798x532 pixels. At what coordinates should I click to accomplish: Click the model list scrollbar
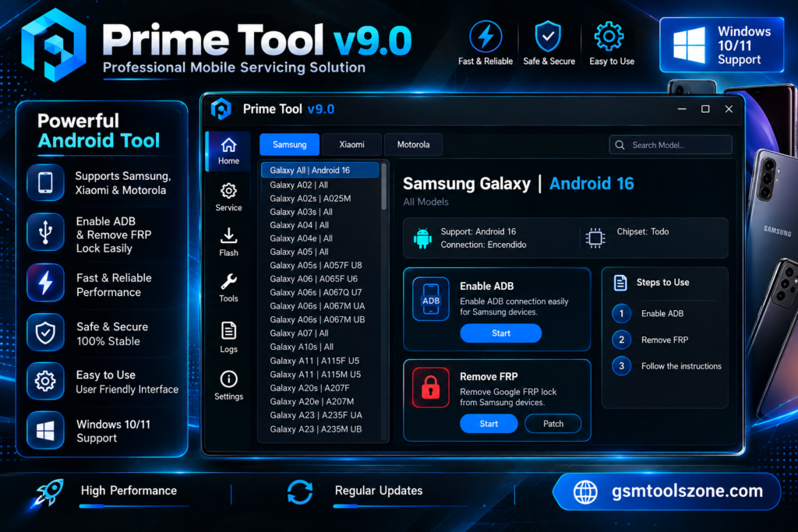(x=383, y=186)
